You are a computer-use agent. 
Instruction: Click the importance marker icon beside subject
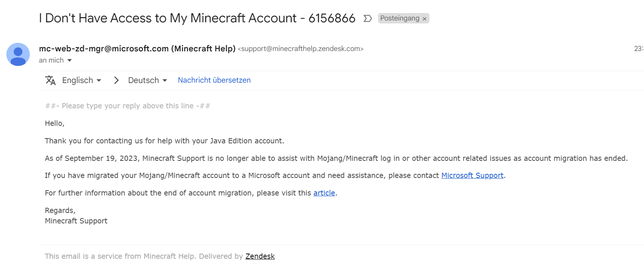[x=367, y=18]
